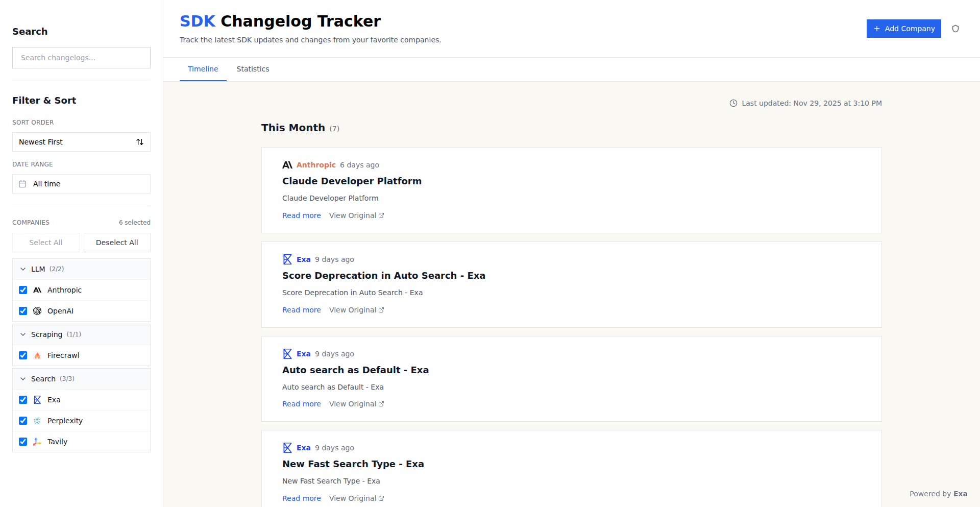The image size is (980, 507).
Task: Open the All time date range picker
Action: point(81,184)
